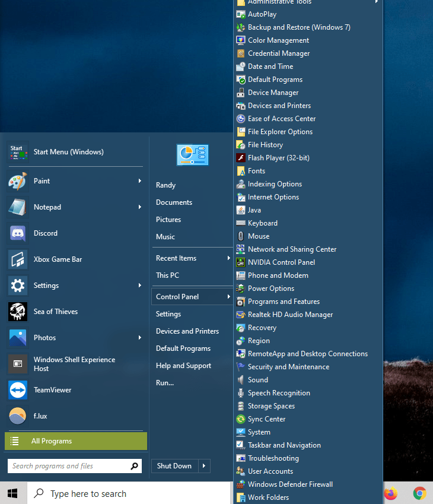Open the Discord app icon
This screenshot has height=504, width=433.
tap(18, 233)
